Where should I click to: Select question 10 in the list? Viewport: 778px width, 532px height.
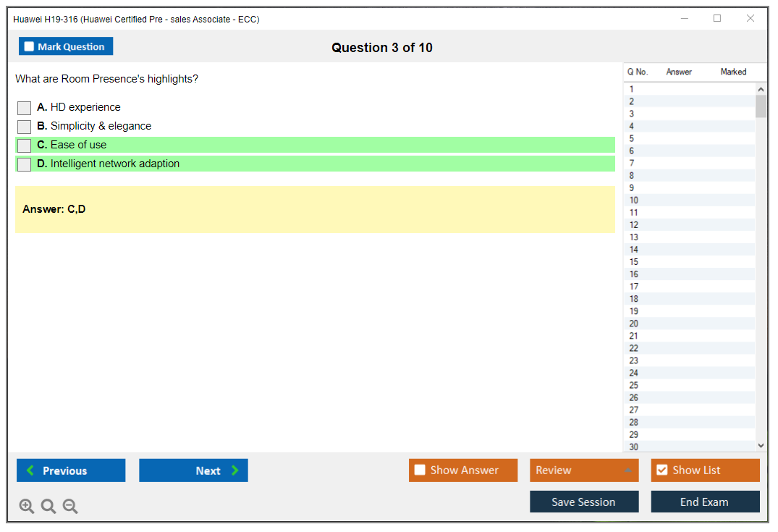[634, 200]
